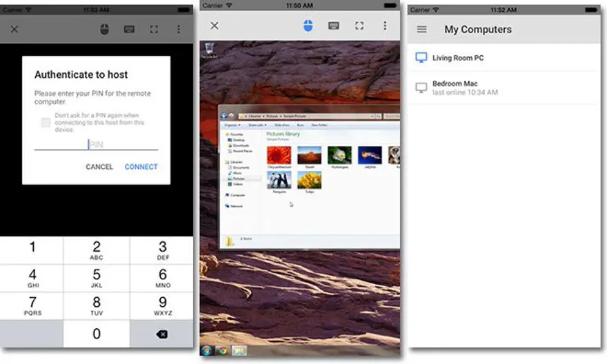Click the blue monitor icon for Living Room PC
The height and width of the screenshot is (364, 607).
[421, 58]
